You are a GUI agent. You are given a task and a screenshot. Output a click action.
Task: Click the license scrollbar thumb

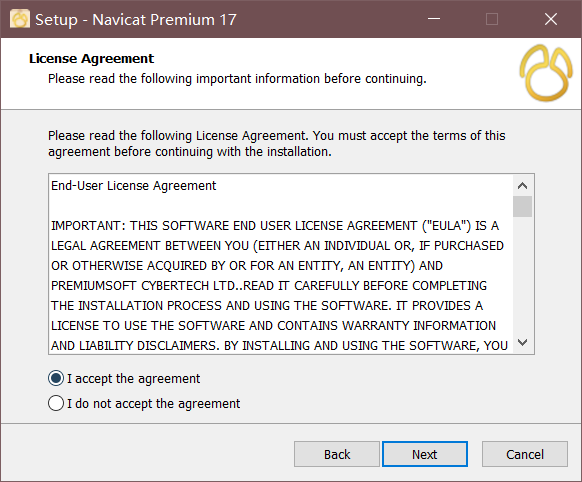[523, 206]
